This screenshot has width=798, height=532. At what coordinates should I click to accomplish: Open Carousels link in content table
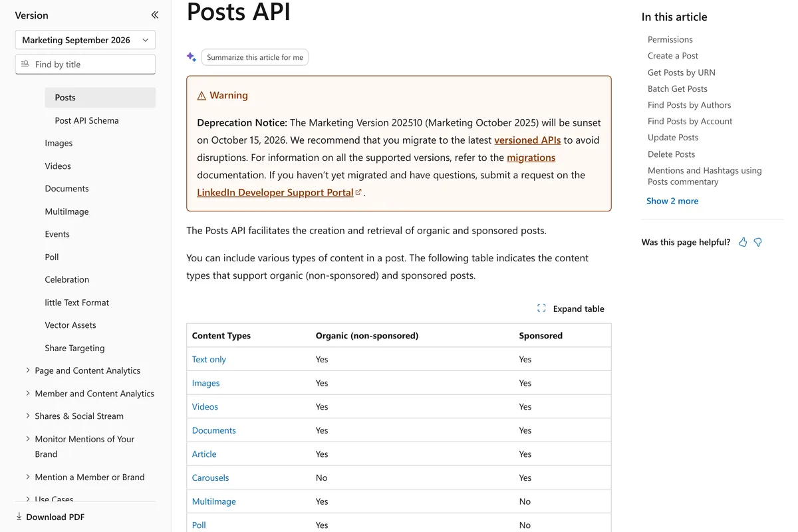(x=210, y=477)
